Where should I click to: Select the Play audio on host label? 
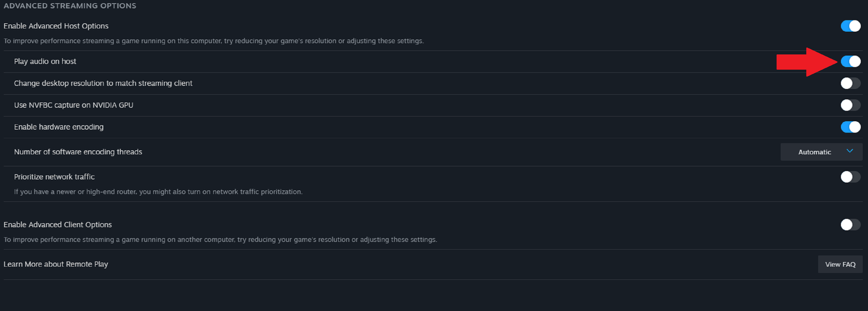point(45,61)
